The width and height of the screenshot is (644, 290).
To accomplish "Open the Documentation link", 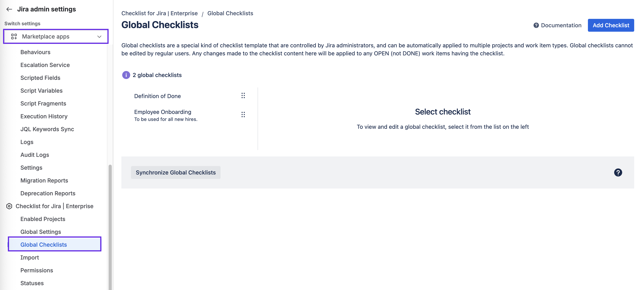I will (561, 25).
